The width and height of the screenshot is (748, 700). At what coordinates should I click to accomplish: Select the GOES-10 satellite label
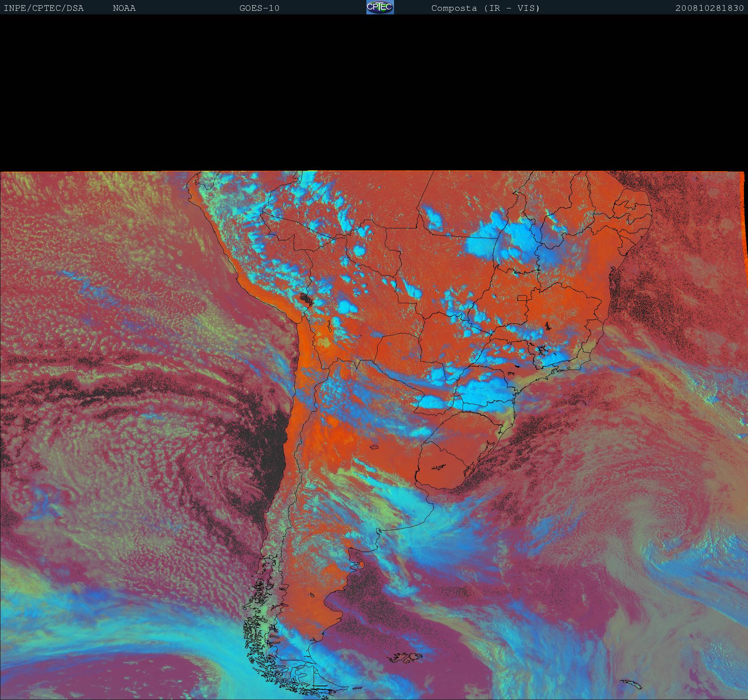pyautogui.click(x=259, y=8)
